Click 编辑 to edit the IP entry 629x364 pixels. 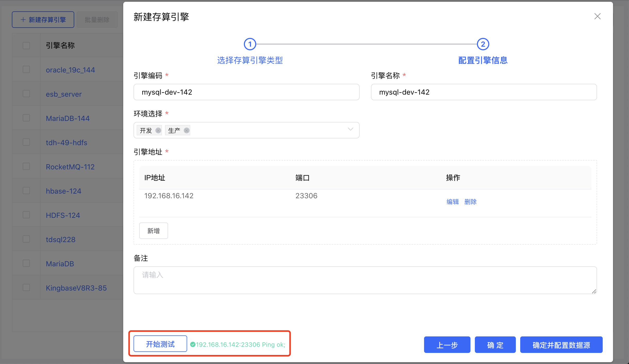coord(452,202)
